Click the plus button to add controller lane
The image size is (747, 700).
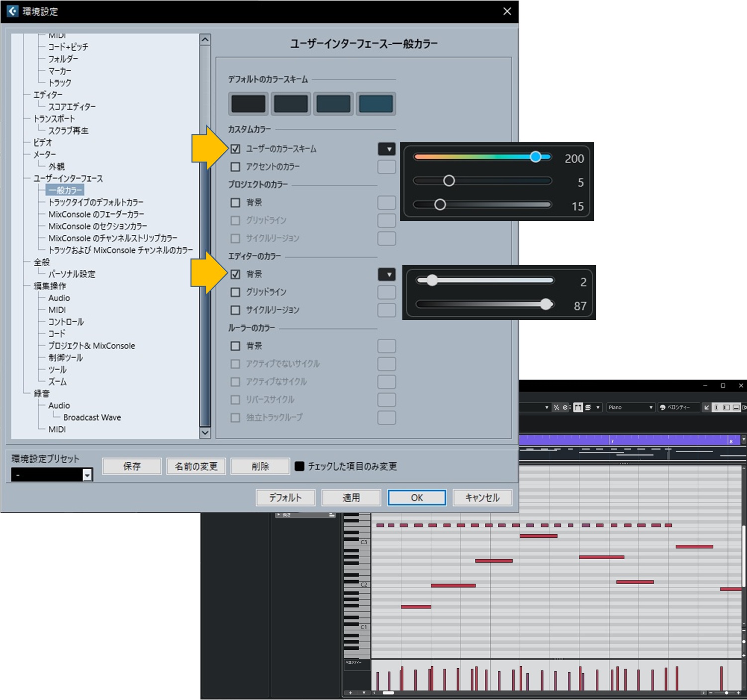[x=351, y=693]
